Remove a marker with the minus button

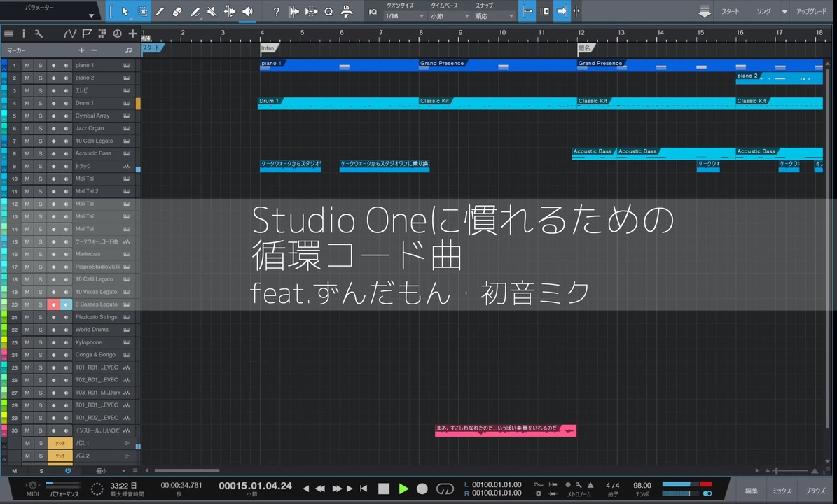point(94,50)
